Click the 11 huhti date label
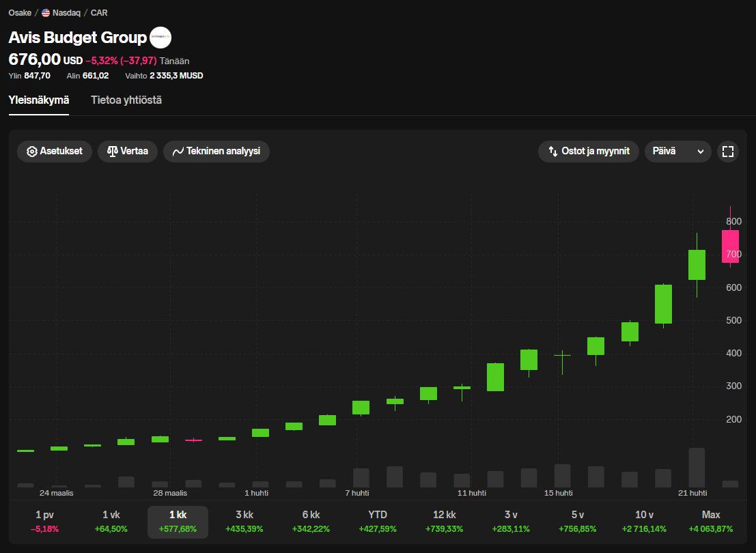 pyautogui.click(x=471, y=493)
